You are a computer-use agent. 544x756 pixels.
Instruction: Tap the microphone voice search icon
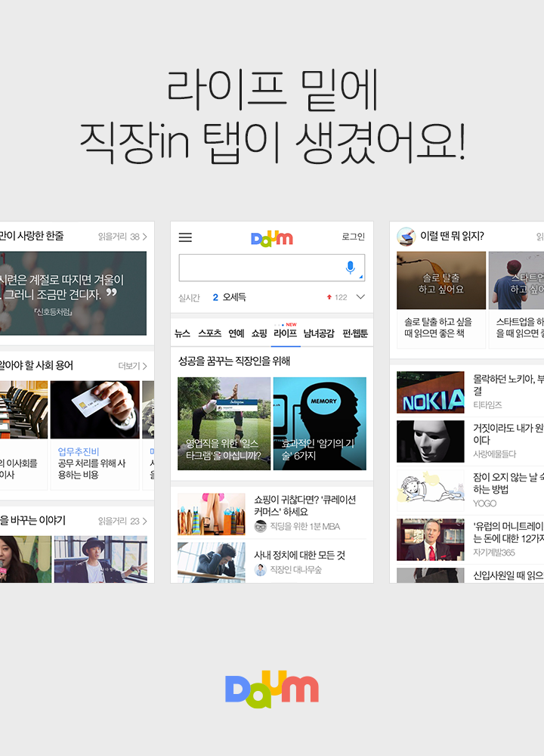[x=351, y=267]
